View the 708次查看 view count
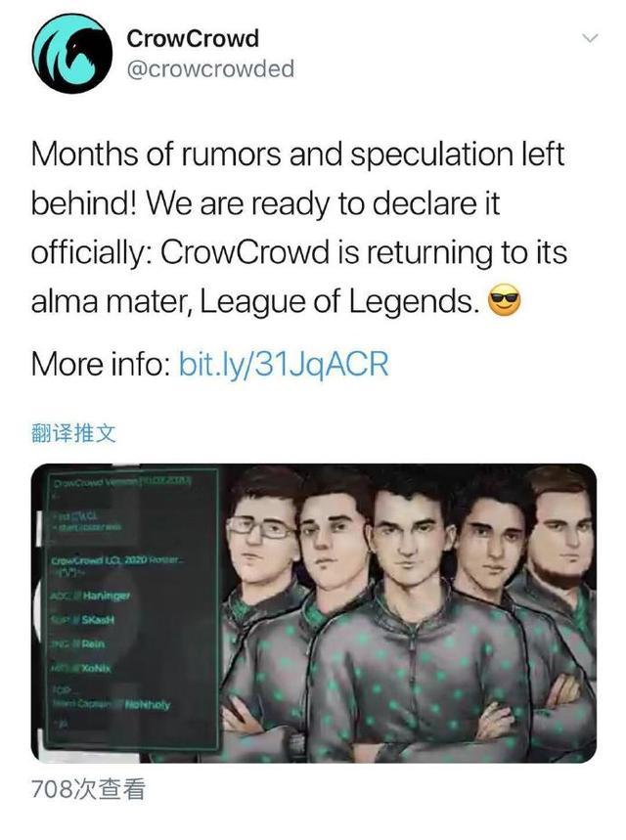The image size is (626, 840). [x=88, y=789]
